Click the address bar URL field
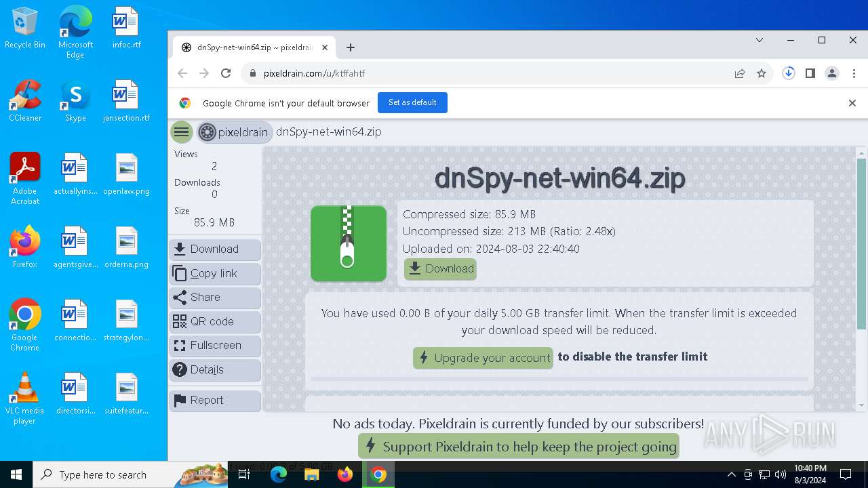Screen dimensions: 868x488 (488, 73)
